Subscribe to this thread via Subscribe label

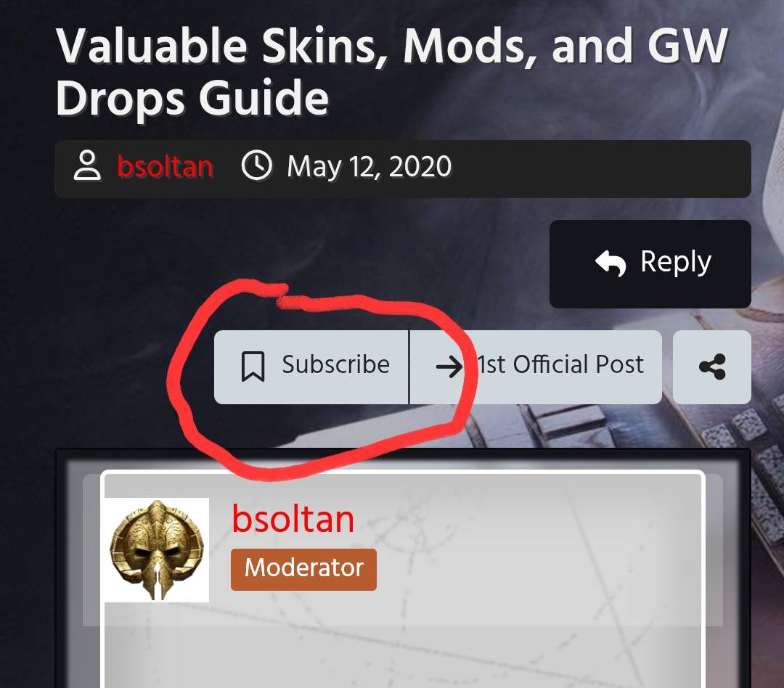point(335,364)
